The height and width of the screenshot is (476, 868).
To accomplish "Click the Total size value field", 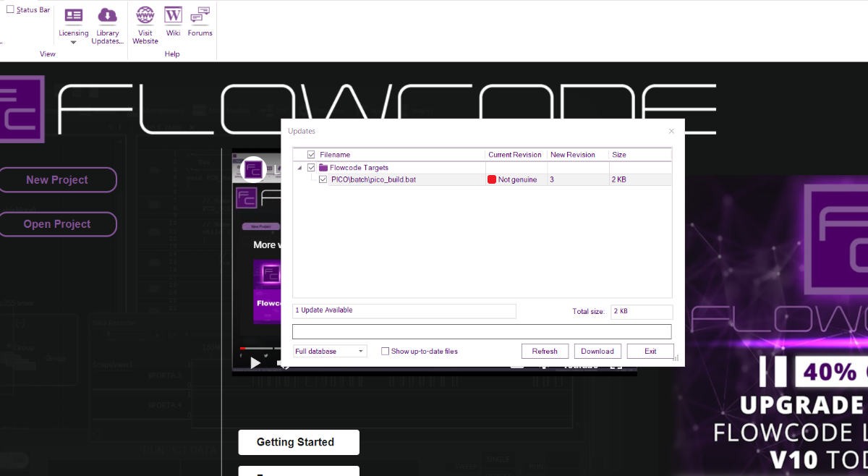I will [642, 312].
